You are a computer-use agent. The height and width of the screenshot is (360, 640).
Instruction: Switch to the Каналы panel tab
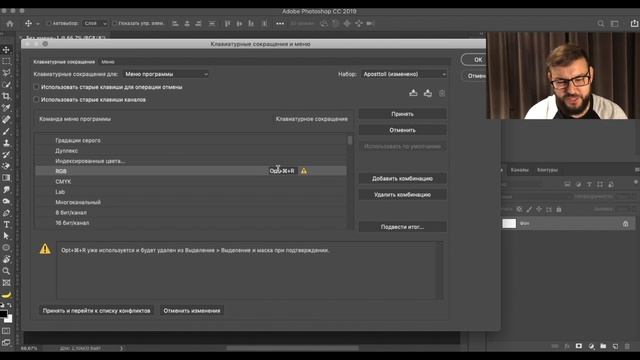click(519, 170)
